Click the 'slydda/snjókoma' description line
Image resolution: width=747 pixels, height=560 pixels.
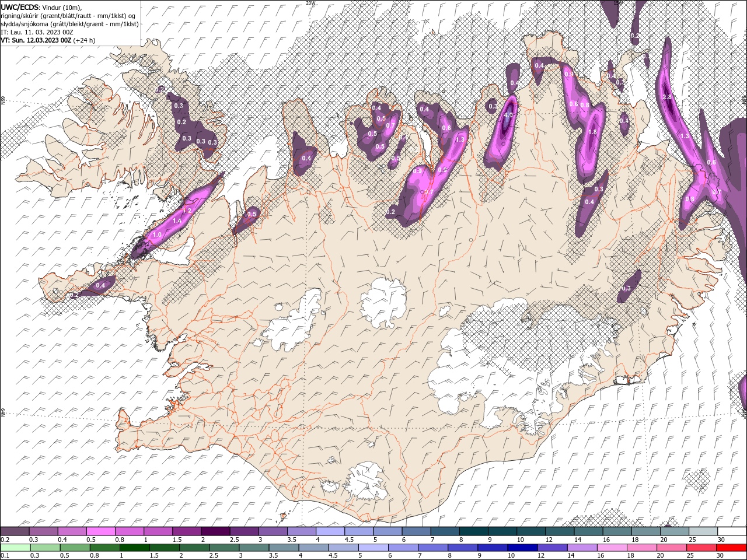(69, 24)
